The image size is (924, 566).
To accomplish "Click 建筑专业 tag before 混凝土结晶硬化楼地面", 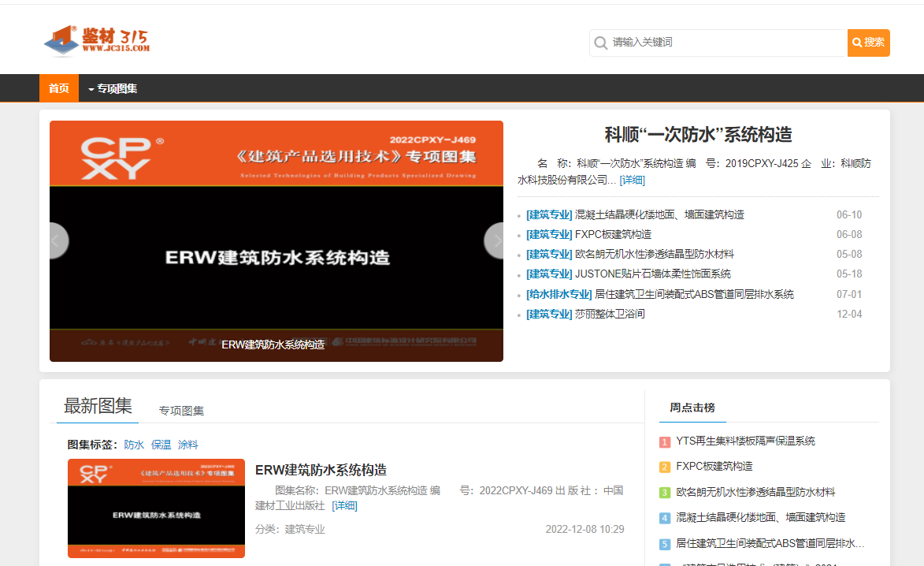I will point(549,214).
